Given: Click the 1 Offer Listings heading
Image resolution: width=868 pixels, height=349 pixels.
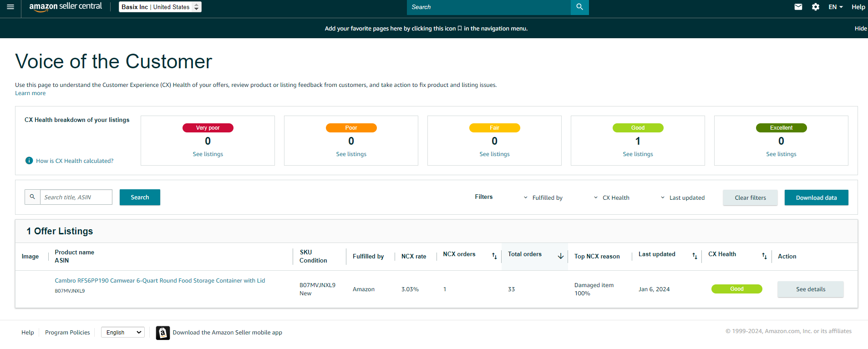Looking at the screenshot, I should (x=60, y=231).
